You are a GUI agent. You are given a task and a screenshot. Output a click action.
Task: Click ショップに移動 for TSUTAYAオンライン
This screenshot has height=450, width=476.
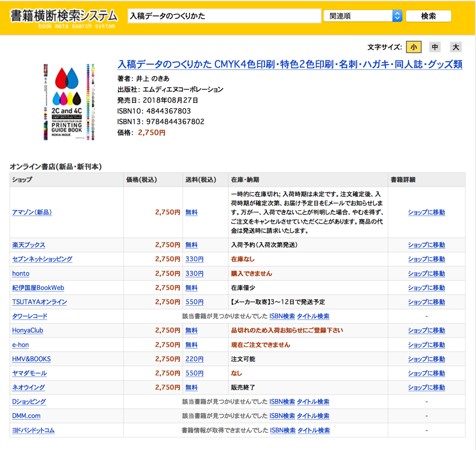426,302
